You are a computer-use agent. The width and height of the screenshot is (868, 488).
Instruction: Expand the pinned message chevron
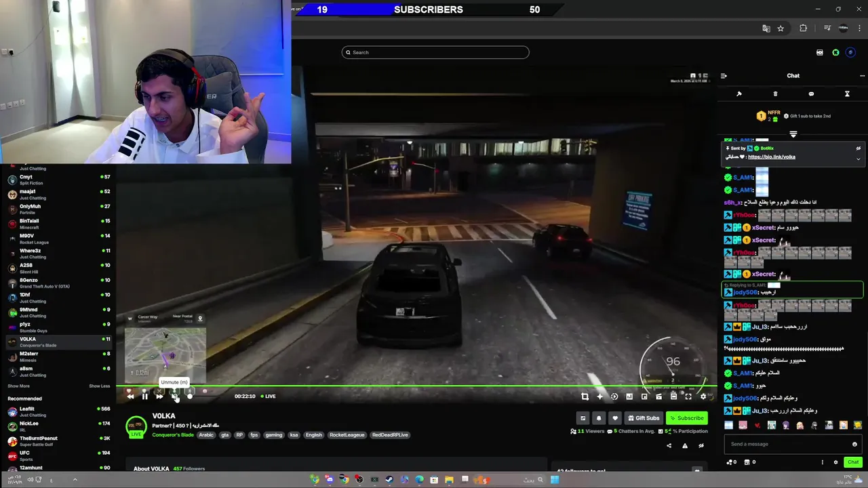click(x=858, y=159)
